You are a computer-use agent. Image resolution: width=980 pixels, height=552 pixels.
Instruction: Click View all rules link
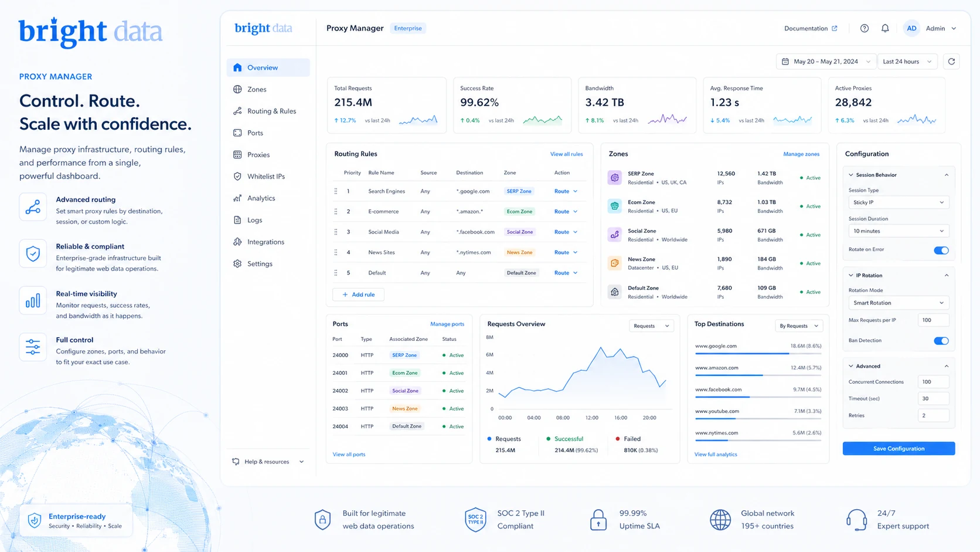(x=566, y=154)
